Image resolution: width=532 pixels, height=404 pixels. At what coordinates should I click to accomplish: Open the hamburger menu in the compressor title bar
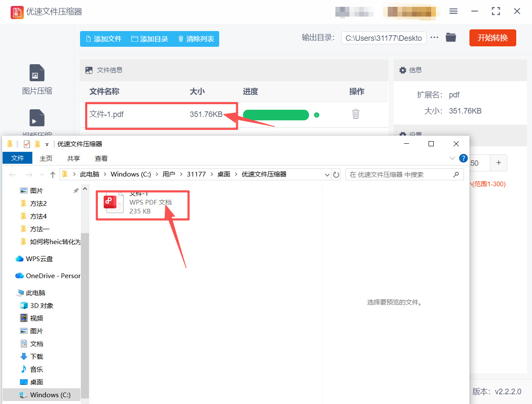click(453, 11)
